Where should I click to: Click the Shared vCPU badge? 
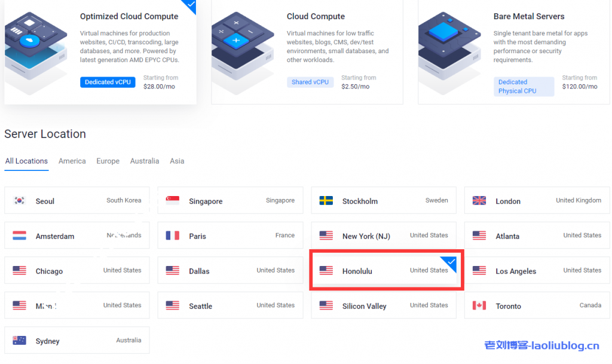[x=310, y=82]
